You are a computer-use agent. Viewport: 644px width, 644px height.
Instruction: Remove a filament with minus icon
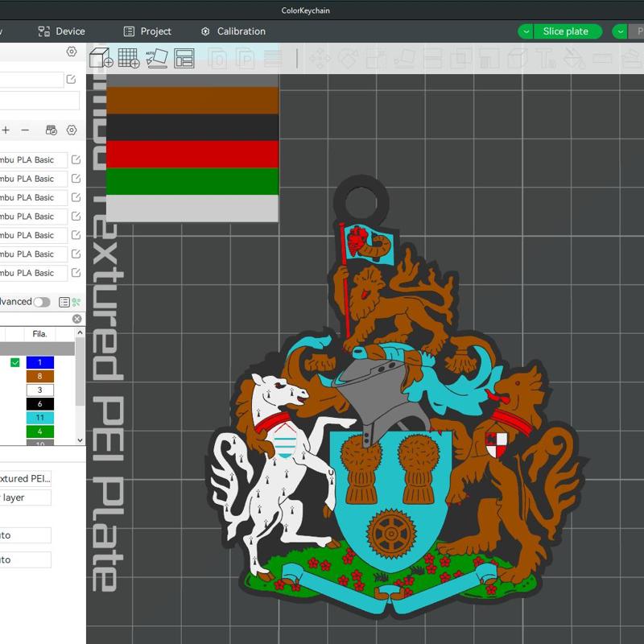[x=25, y=130]
